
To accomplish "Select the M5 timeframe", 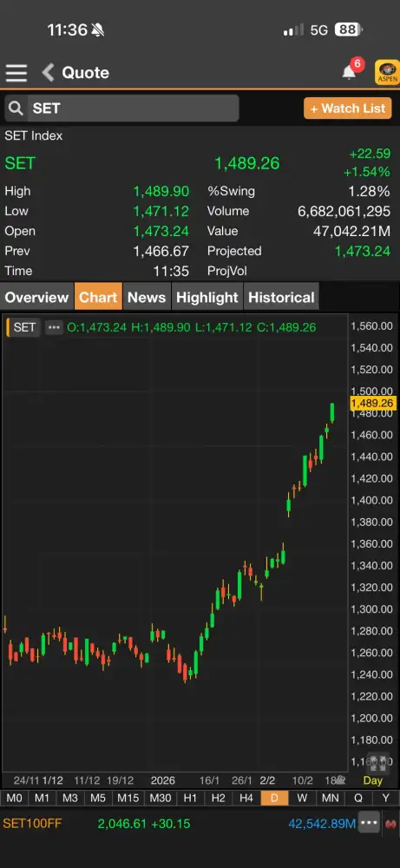I will tap(98, 798).
